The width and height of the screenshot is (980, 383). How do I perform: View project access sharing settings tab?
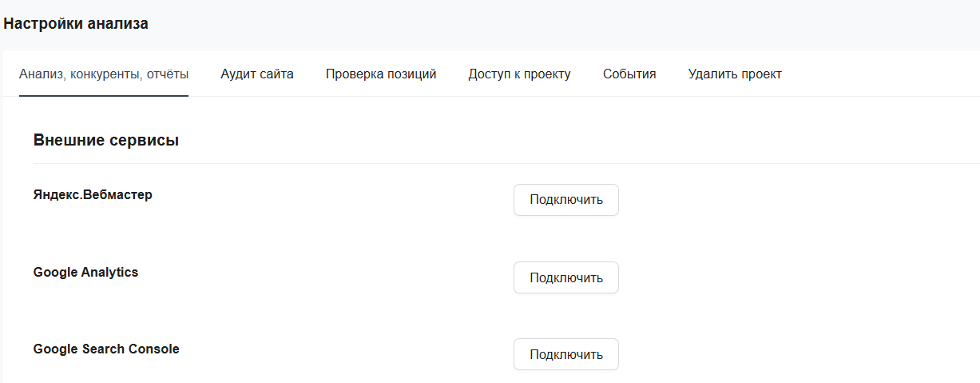point(519,74)
